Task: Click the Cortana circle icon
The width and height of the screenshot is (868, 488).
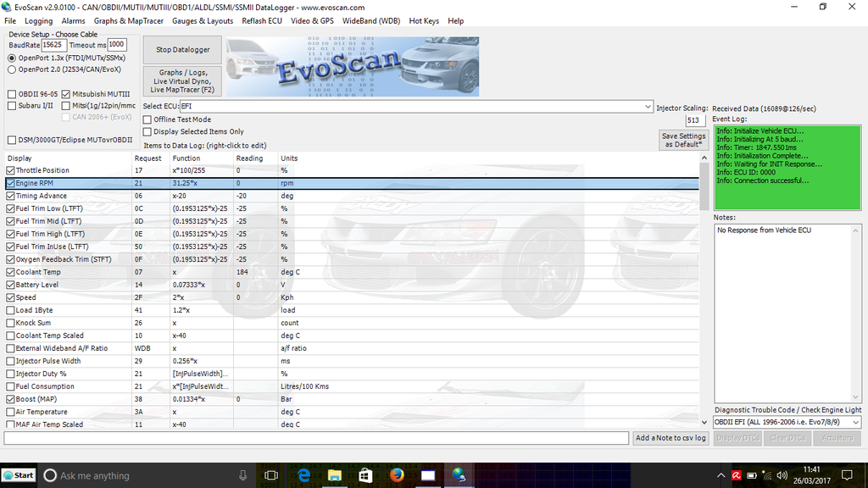Action: 50,475
